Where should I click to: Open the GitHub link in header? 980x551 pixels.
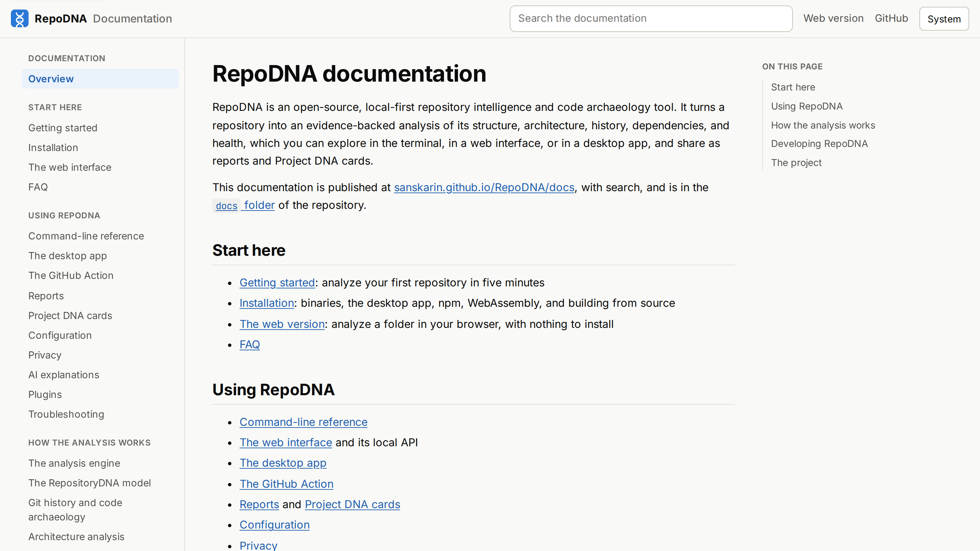tap(892, 18)
